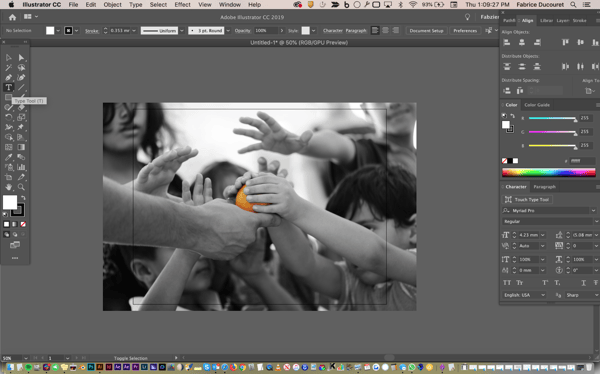The image size is (600, 374).
Task: Select the Magic Wand tool
Action: (8, 67)
